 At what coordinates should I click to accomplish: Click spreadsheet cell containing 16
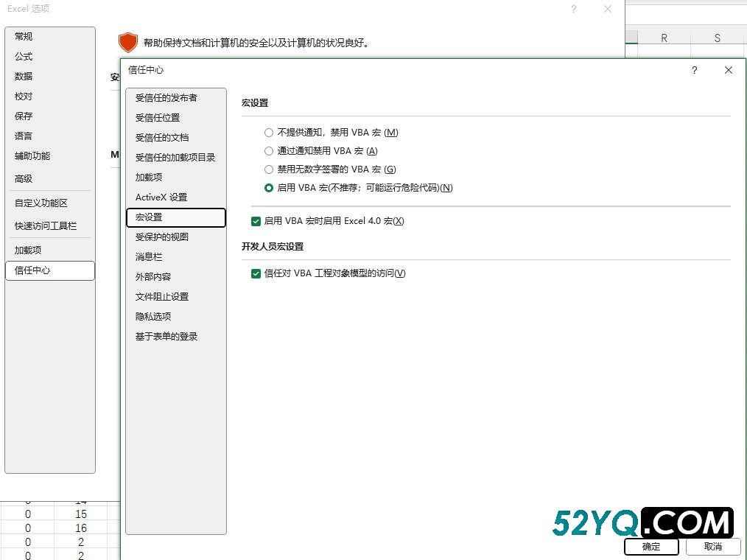tap(81, 528)
